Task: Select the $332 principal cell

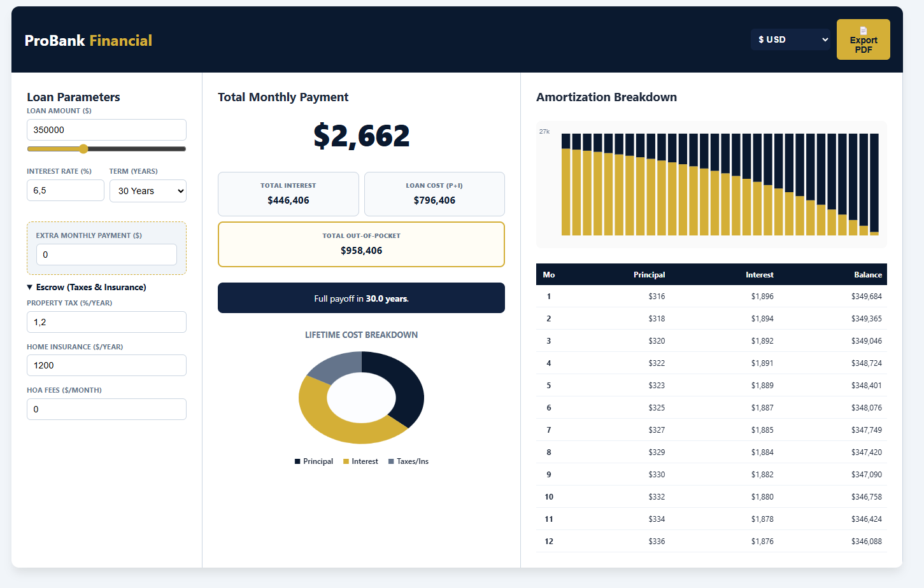Action: (657, 497)
